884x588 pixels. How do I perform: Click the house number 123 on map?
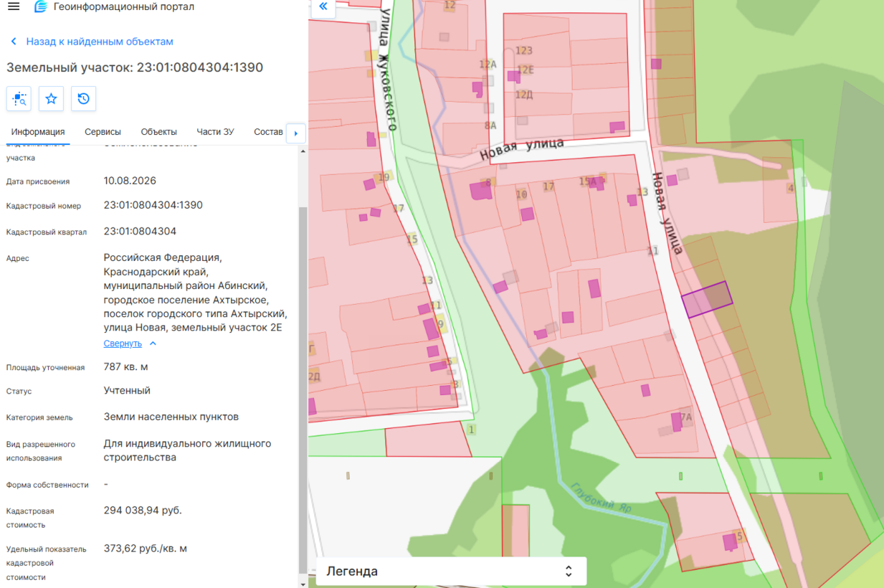click(x=524, y=51)
